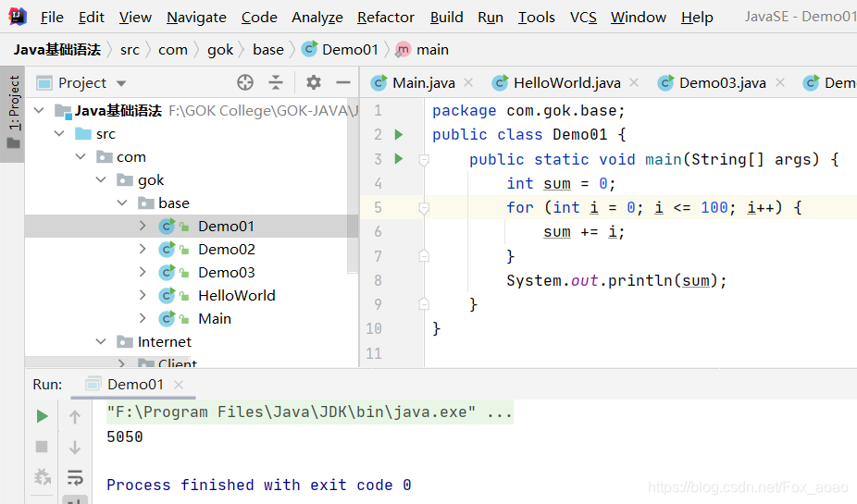Click the Project tree vertical scrollbar
857x504 pixels.
point(353,186)
